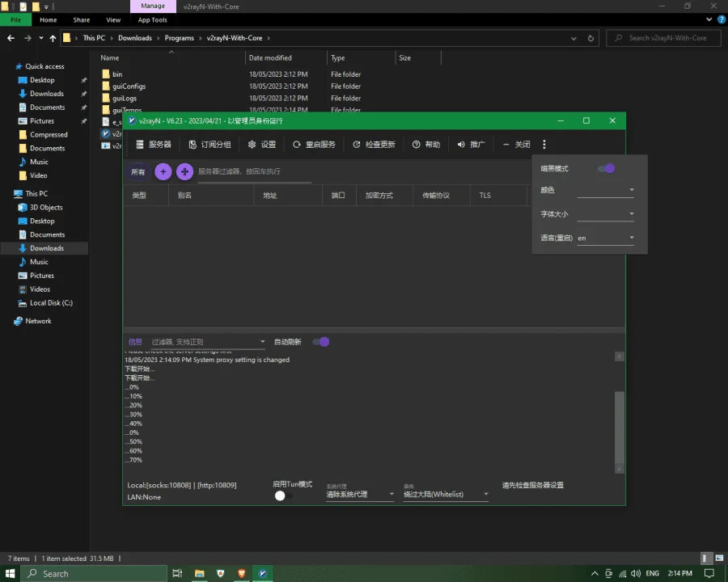Open the system proxy dropdown 清除系统代理

point(360,494)
